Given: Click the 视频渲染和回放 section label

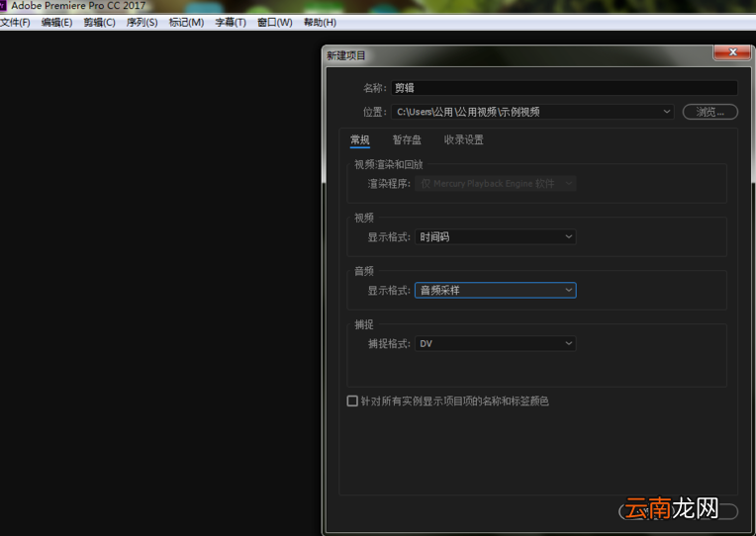Looking at the screenshot, I should pos(389,165).
